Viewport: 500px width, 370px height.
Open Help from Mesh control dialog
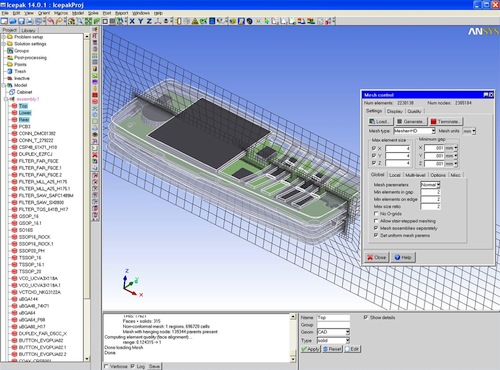403,257
